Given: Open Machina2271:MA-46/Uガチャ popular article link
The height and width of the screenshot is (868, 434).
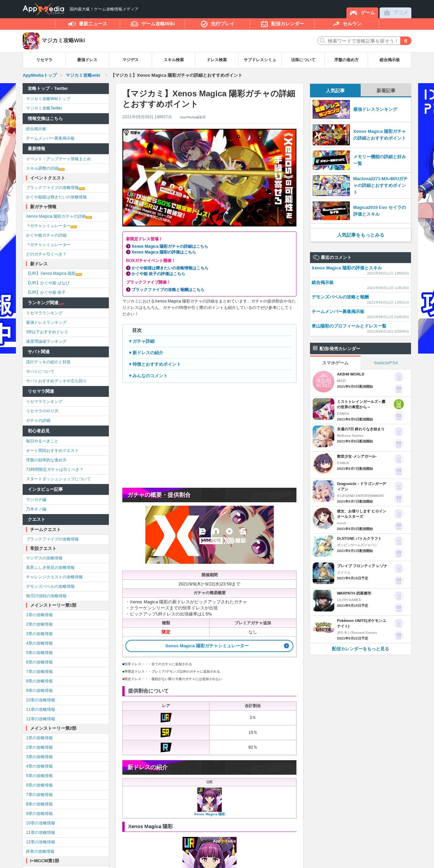Looking at the screenshot, I should (380, 185).
